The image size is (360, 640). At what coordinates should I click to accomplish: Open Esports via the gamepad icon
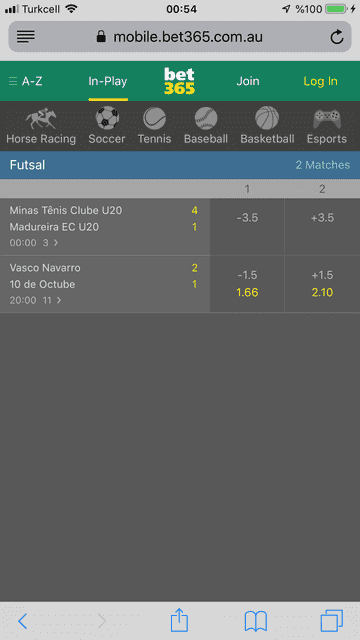click(x=327, y=119)
